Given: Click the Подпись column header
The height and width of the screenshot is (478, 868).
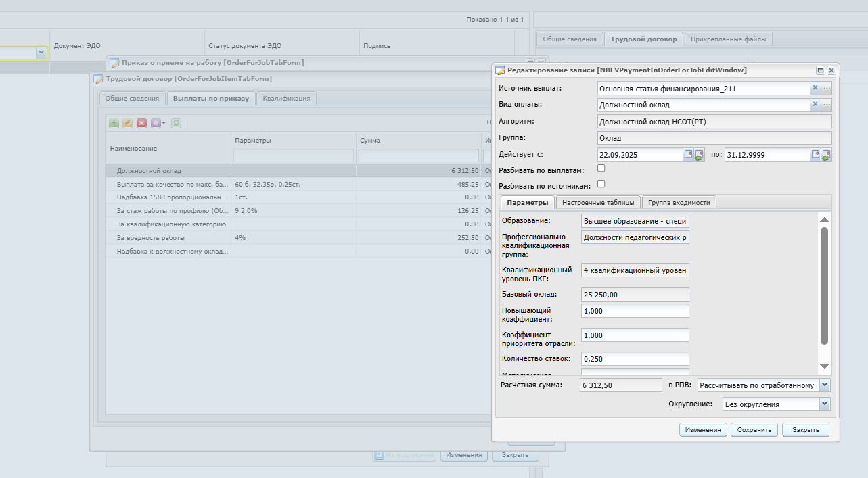Looking at the screenshot, I should [436, 46].
